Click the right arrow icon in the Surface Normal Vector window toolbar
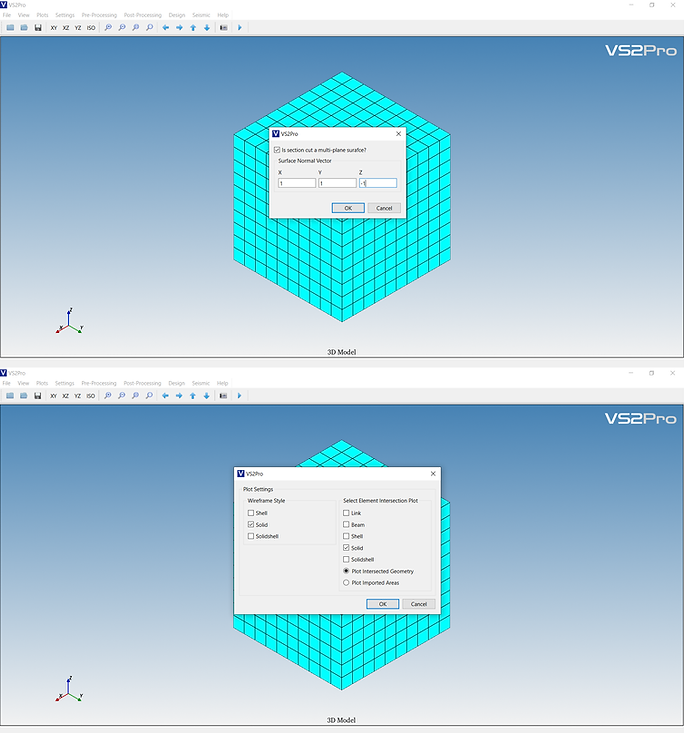684x733 pixels. 179,28
